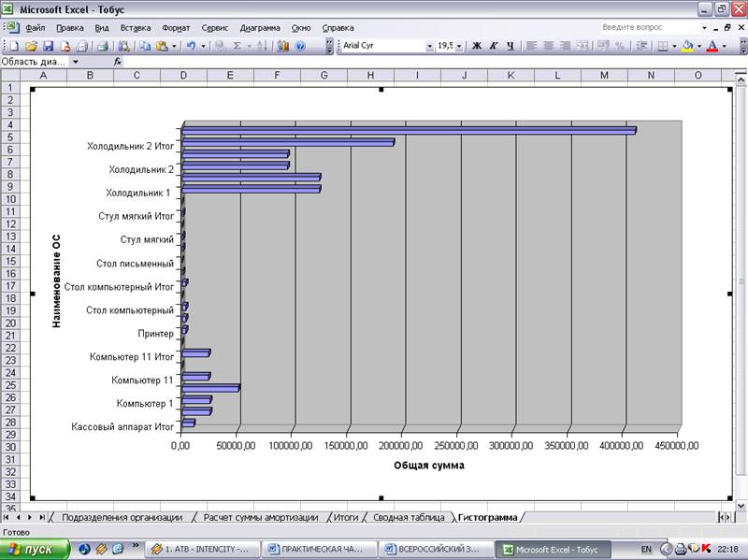Expand the font size dropdown
This screenshot has height=560, width=748.
click(x=458, y=45)
